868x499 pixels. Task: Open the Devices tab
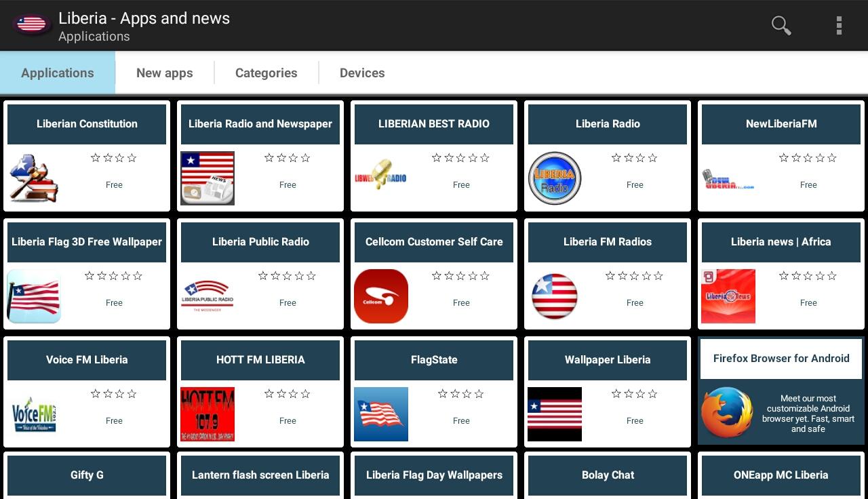tap(362, 73)
